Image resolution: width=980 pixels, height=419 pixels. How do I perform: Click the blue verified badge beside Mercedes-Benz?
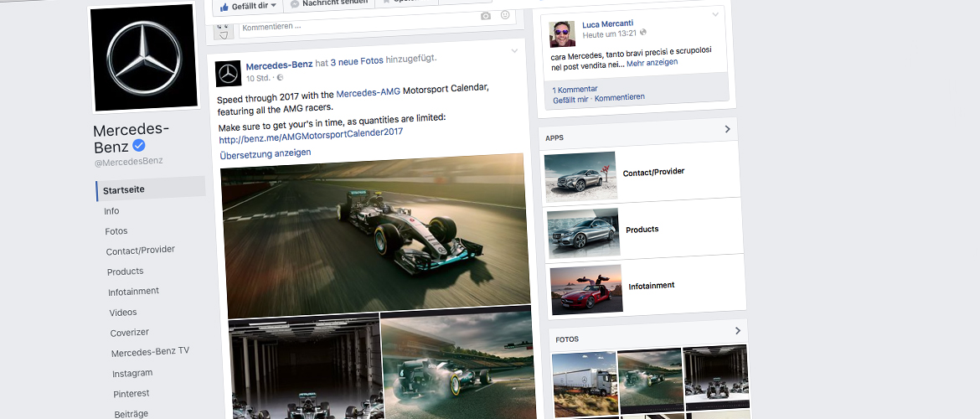139,146
